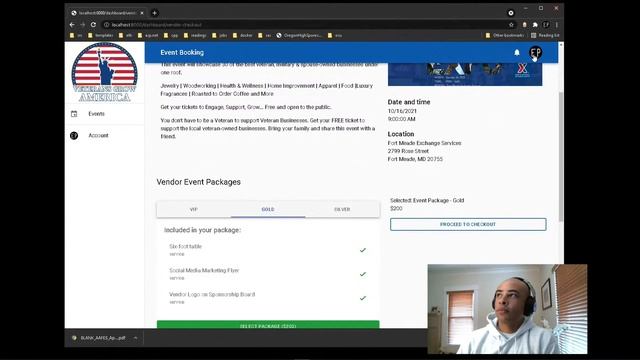Click the browser forward arrow
640x360 pixels.
(x=82, y=25)
